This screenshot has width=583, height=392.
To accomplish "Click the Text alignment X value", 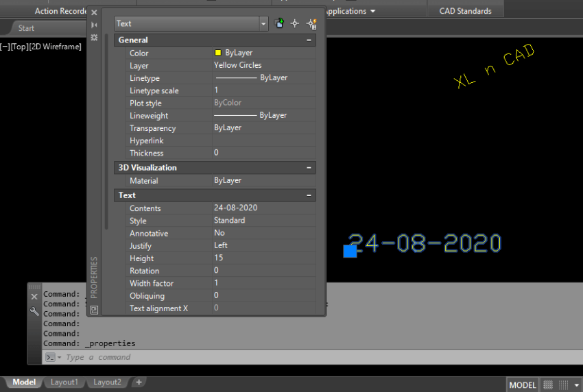I will point(263,308).
